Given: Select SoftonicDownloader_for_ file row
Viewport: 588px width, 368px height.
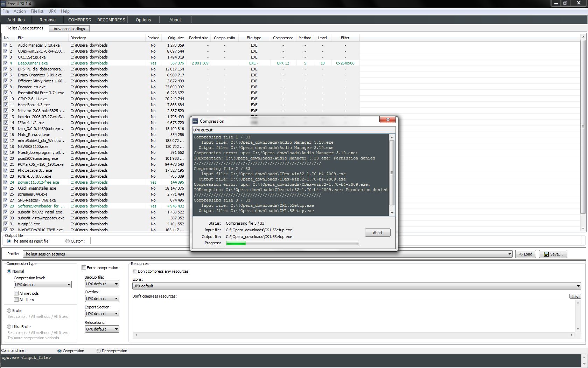Looking at the screenshot, I should click(181, 206).
